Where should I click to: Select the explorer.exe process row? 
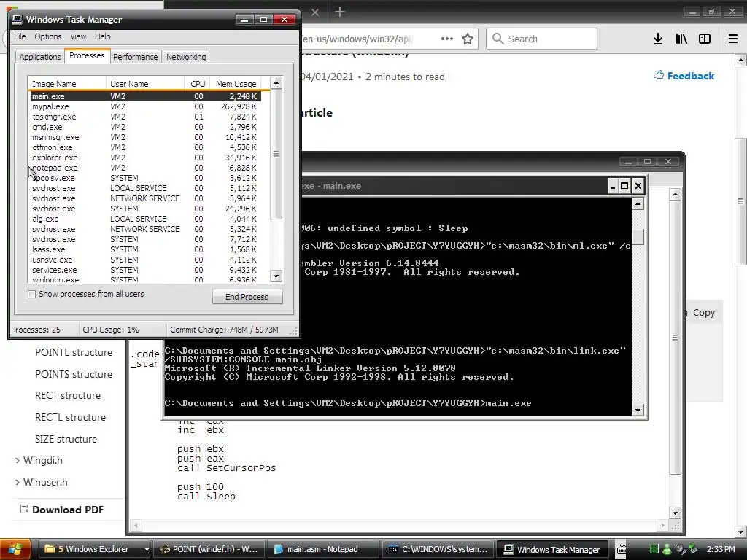(x=146, y=157)
